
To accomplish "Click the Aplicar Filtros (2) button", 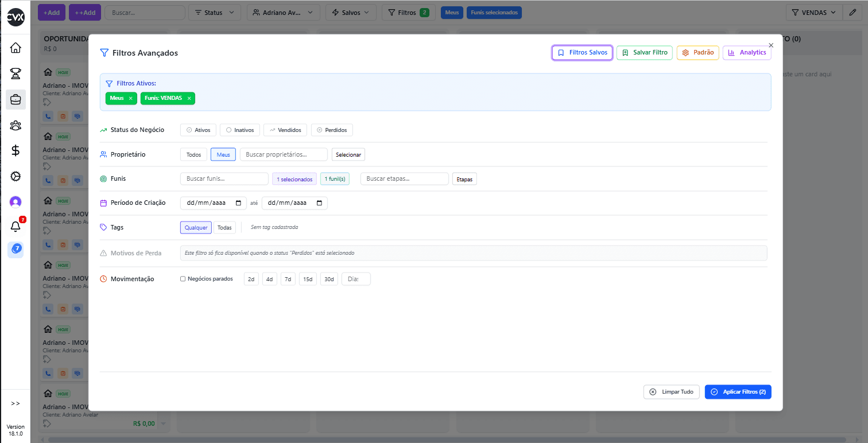I will pos(738,391).
